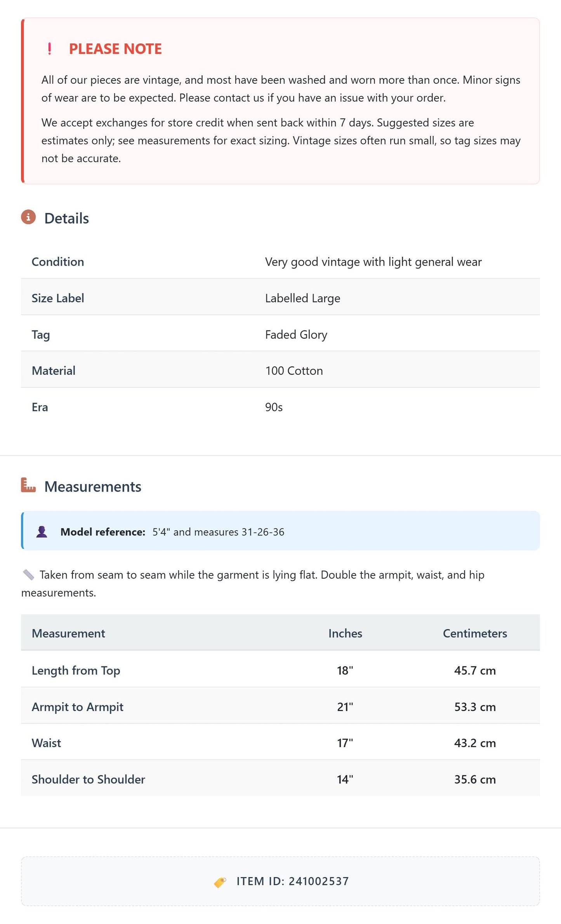Click the Labelled Large size value
561x924 pixels.
302,298
